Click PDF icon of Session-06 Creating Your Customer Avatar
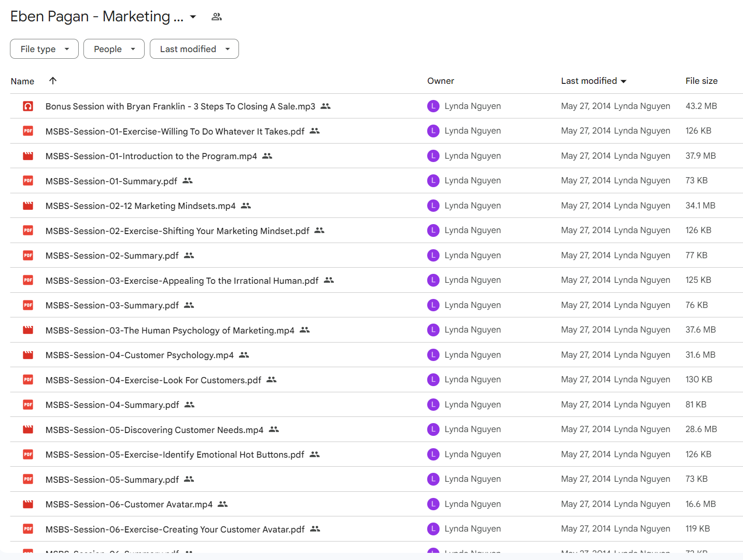Viewport: 743px width, 560px height. tap(28, 529)
